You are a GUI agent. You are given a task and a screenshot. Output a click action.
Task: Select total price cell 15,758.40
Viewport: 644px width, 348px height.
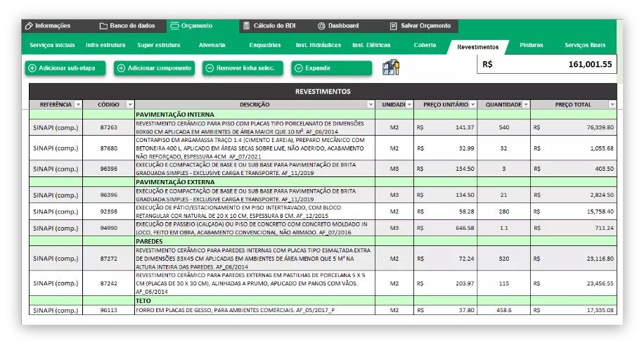574,212
